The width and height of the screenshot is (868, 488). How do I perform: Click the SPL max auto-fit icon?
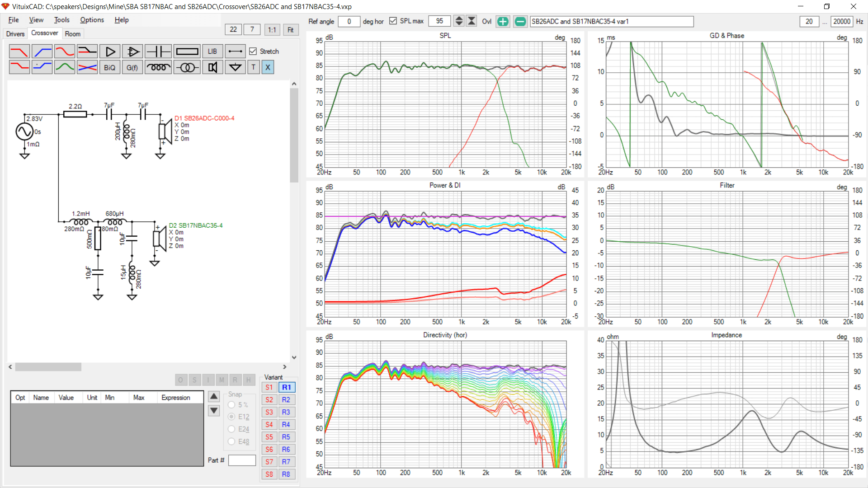[472, 21]
